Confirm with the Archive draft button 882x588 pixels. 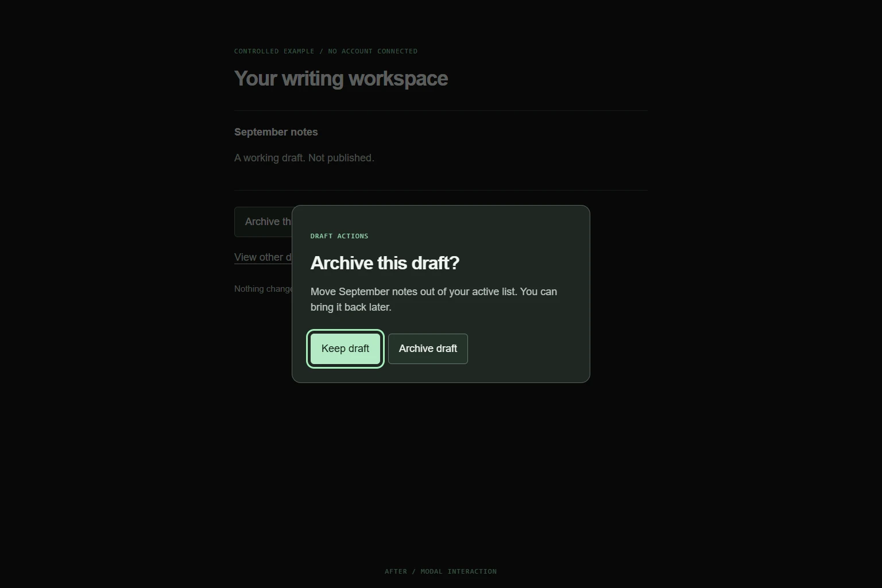coord(428,349)
